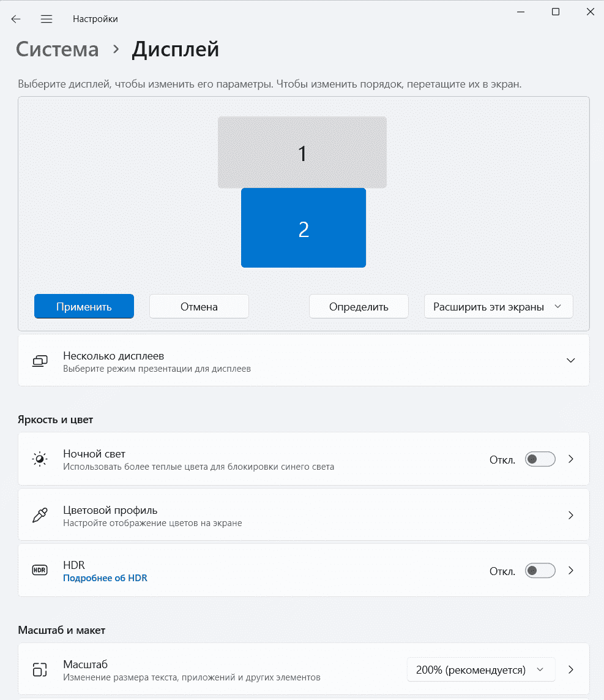Expand the 'Несколько дисплеев' section
Viewport: 604px width, 700px height.
coord(571,361)
